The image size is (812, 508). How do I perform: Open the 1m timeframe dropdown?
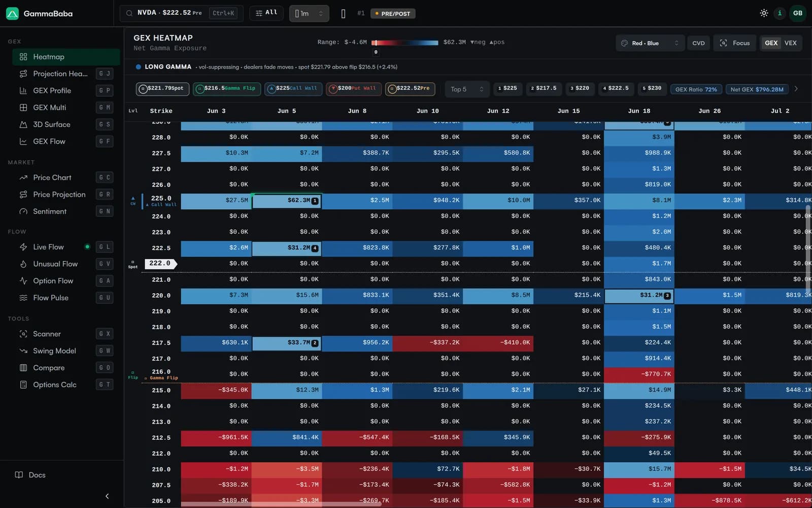[309, 14]
